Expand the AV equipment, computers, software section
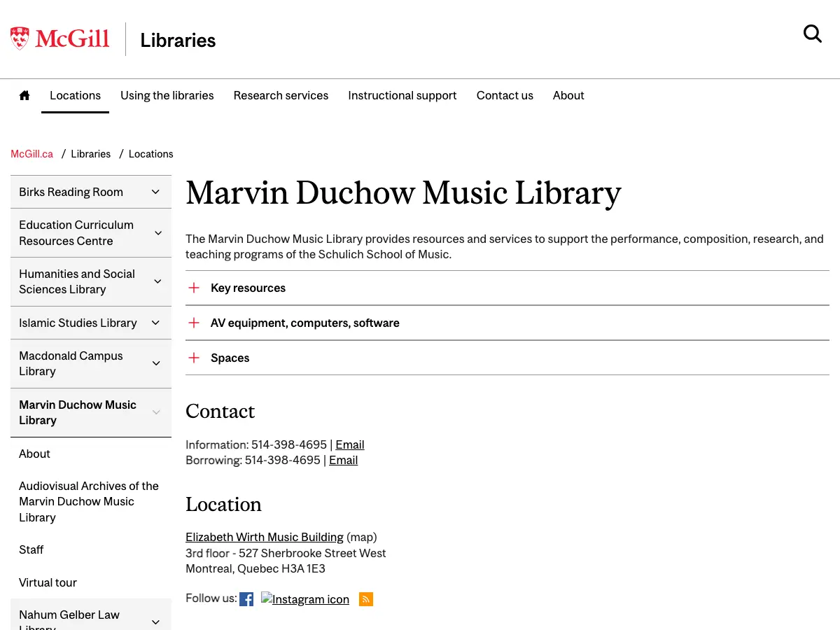The width and height of the screenshot is (840, 630). point(507,323)
